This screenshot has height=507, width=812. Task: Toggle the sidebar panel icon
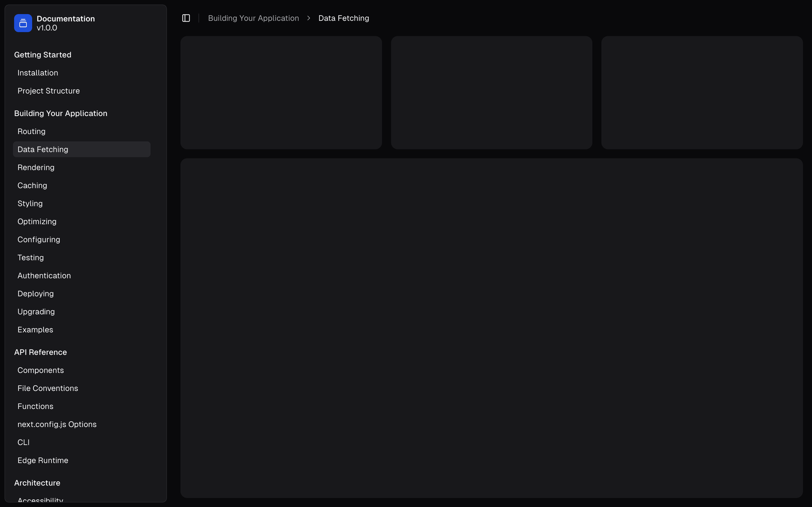tap(186, 18)
